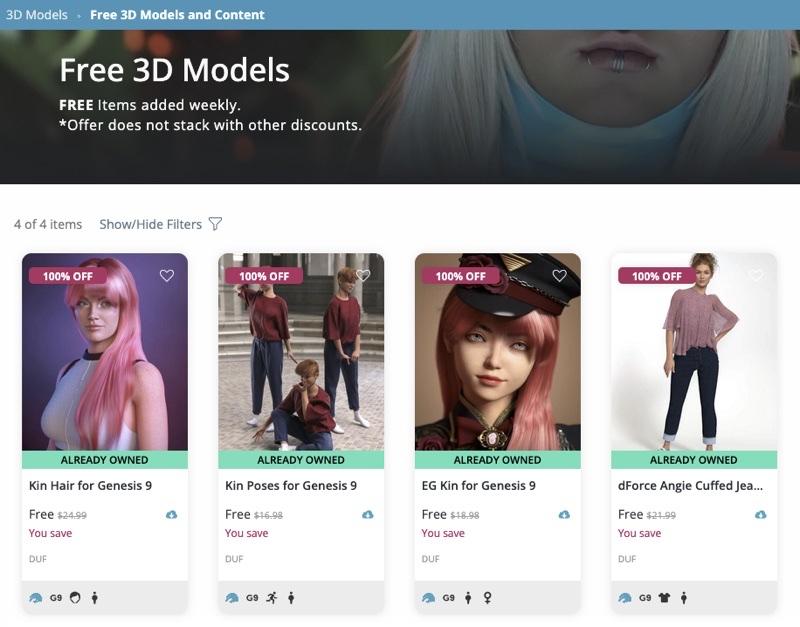This screenshot has height=627, width=800.
Task: Open Free 3D Models and Content breadcrumb
Action: tap(177, 15)
